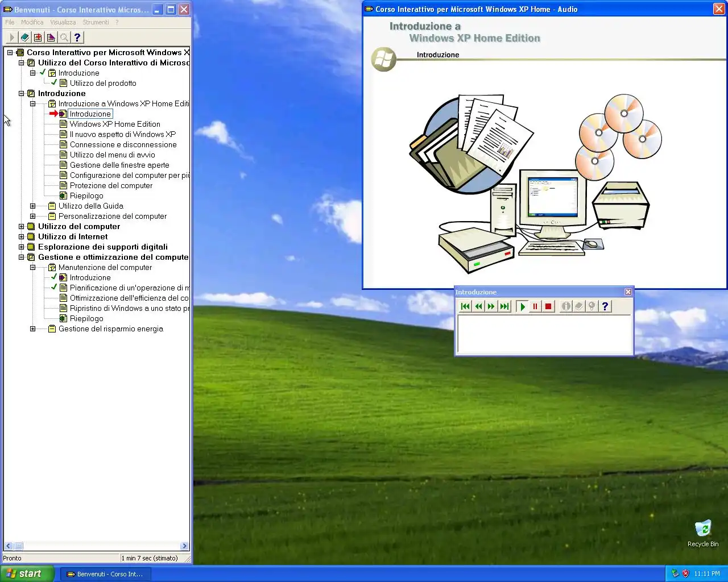Click the Windows logo badge in lesson window
Image resolution: width=728 pixels, height=582 pixels.
tap(384, 59)
